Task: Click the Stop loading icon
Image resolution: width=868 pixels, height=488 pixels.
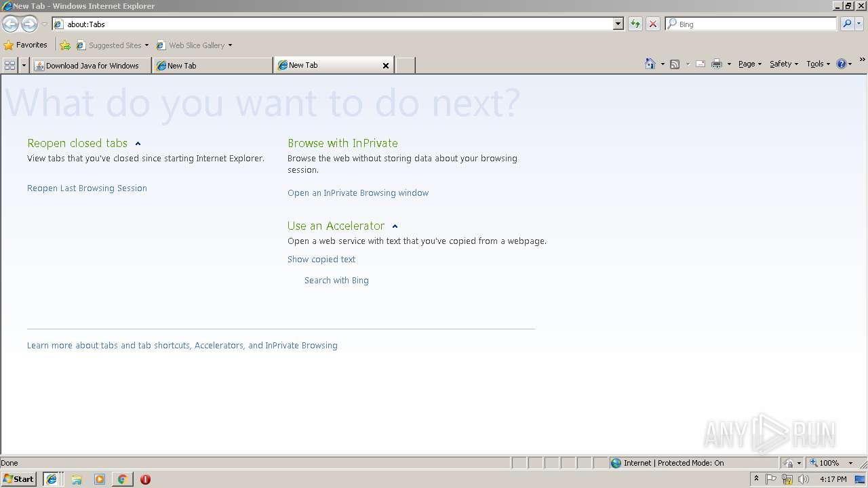Action: click(653, 24)
